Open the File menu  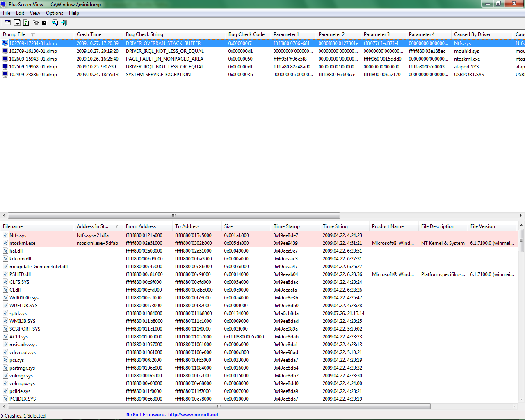tap(7, 13)
